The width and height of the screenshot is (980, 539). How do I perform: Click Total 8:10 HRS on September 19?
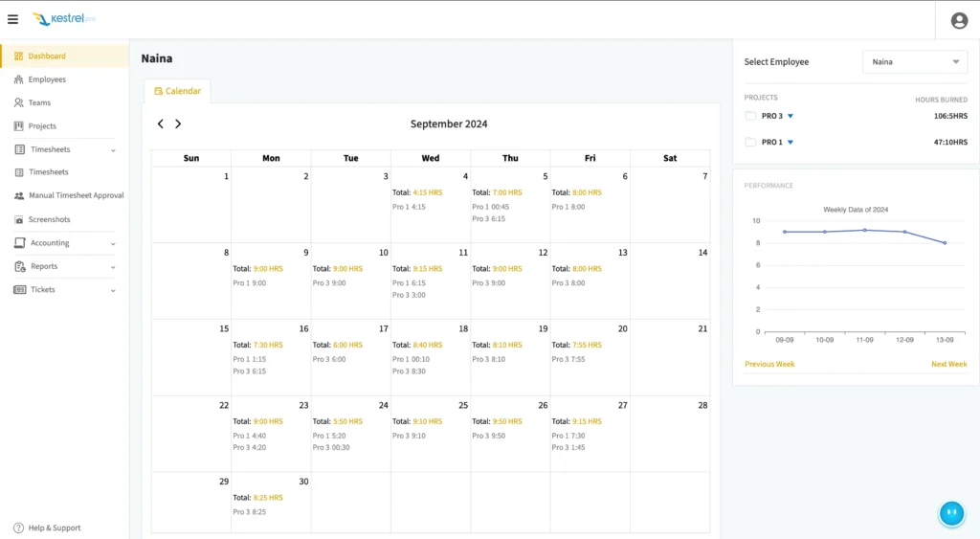coord(497,346)
